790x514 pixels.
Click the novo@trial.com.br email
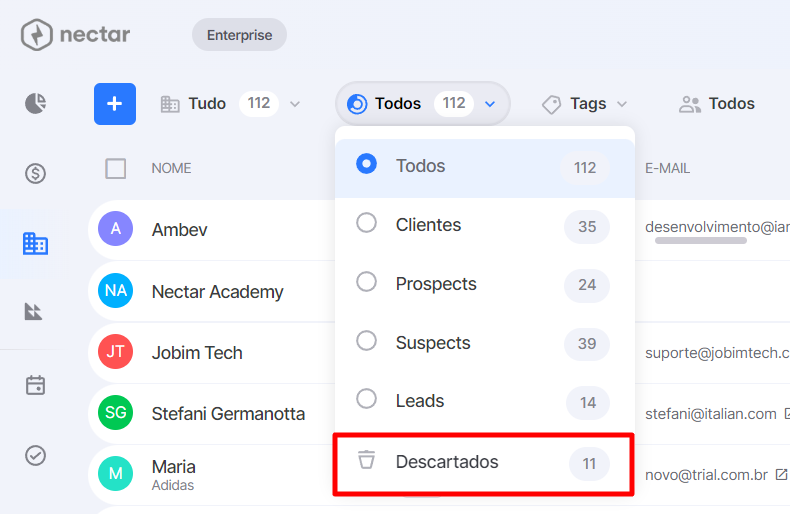pyautogui.click(x=706, y=475)
